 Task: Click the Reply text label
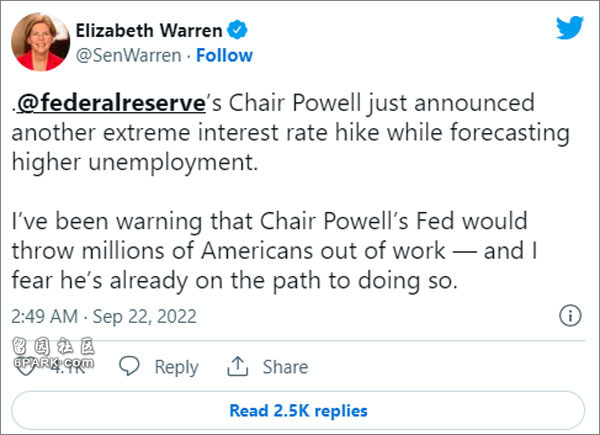point(176,367)
